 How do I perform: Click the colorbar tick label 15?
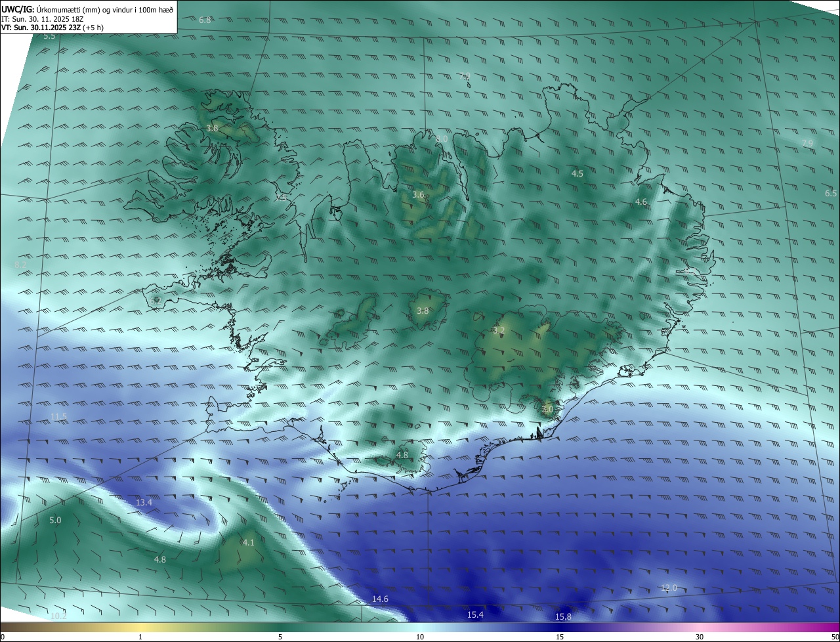[x=560, y=637]
